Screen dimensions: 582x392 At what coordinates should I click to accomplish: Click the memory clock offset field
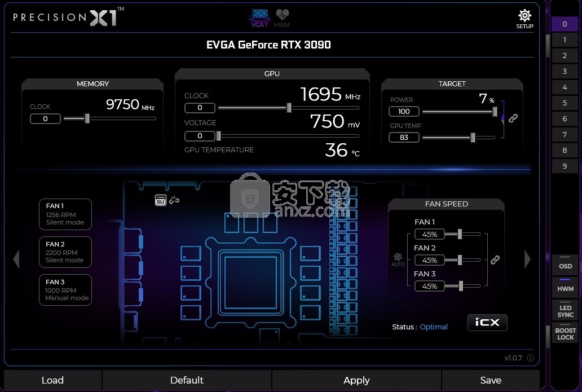pyautogui.click(x=45, y=119)
